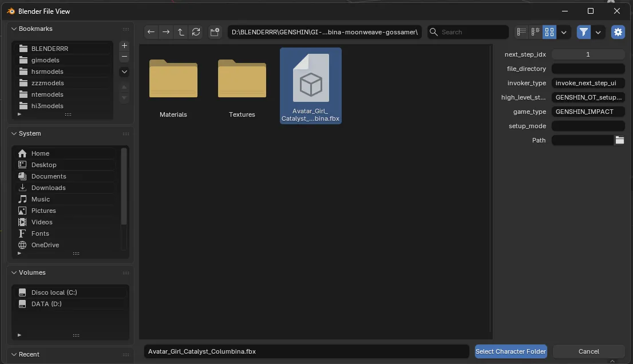The width and height of the screenshot is (633, 364).
Task: Click the setup_mode field
Action: (588, 126)
